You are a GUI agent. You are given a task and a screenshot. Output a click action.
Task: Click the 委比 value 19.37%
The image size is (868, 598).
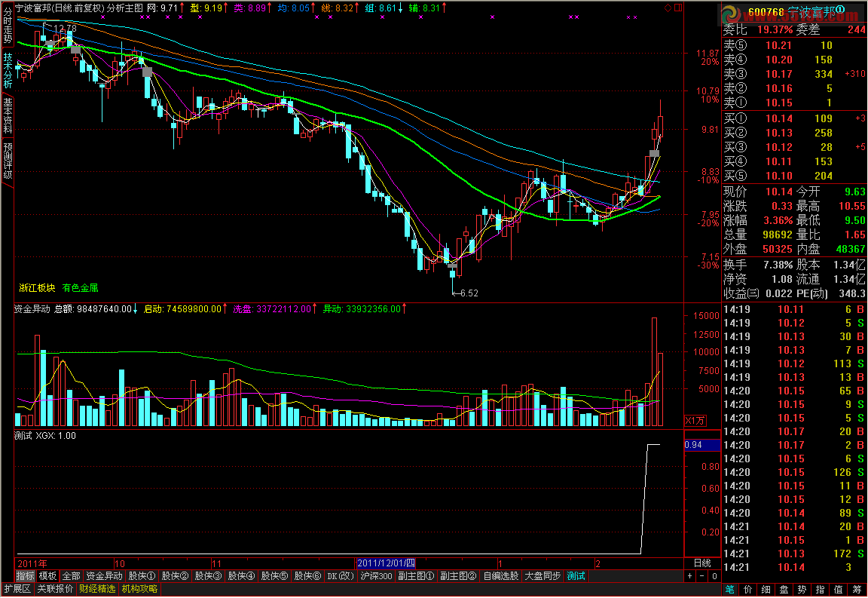[x=775, y=30]
